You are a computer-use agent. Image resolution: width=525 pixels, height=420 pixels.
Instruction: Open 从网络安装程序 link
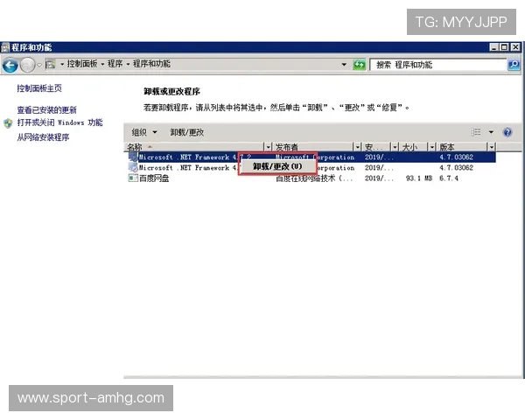point(43,137)
